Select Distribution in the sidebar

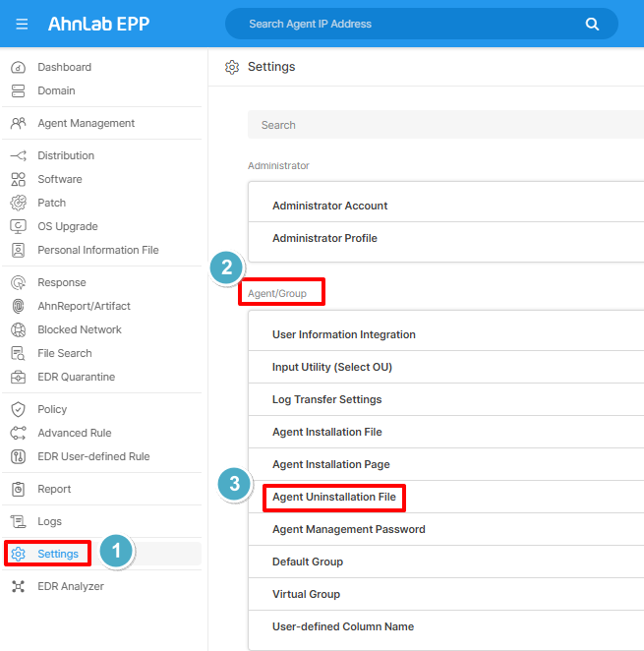66,155
